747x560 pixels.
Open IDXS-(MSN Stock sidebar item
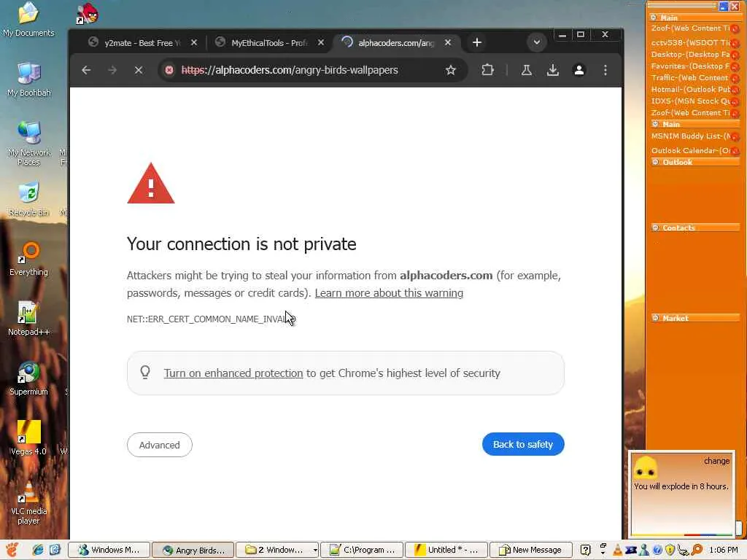690,101
